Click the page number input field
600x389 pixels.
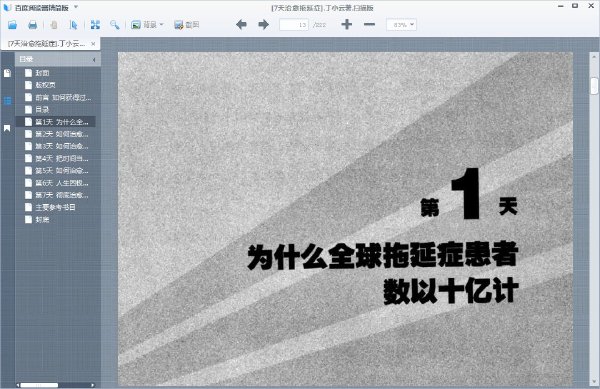point(294,25)
